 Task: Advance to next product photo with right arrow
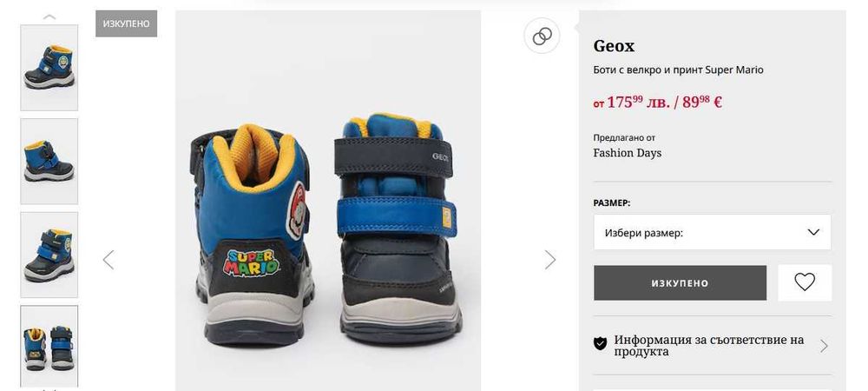549,259
